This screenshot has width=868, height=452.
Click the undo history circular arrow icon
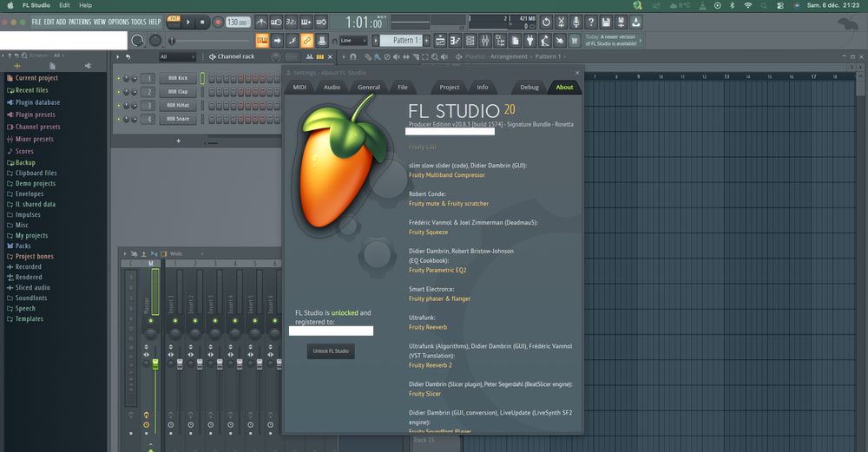tap(546, 23)
